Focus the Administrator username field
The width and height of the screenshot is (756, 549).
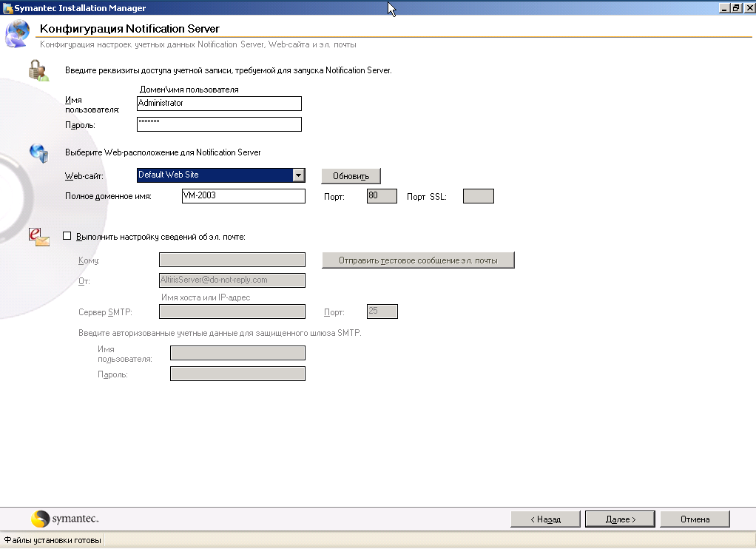coord(220,104)
